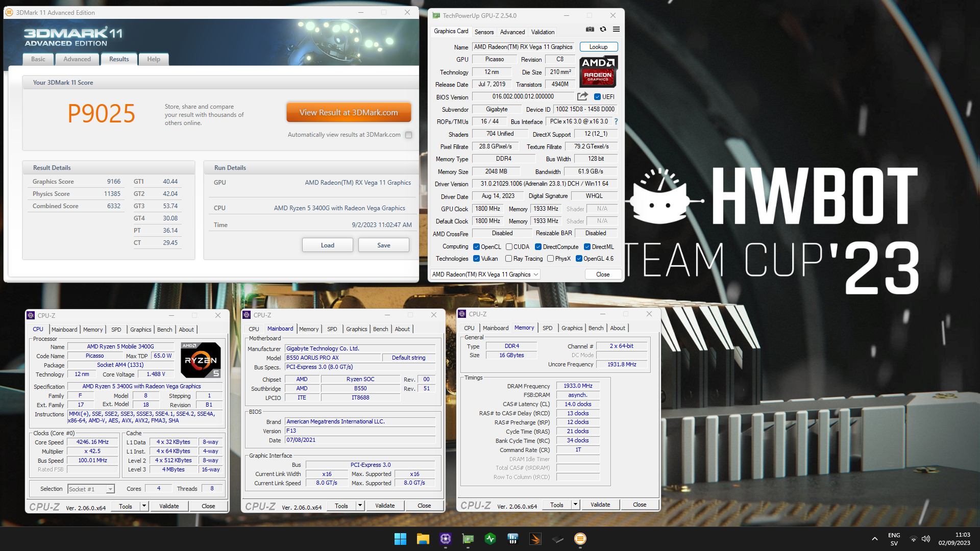
Task: Toggle UEFI checkbox in GPU-Z
Action: [597, 97]
